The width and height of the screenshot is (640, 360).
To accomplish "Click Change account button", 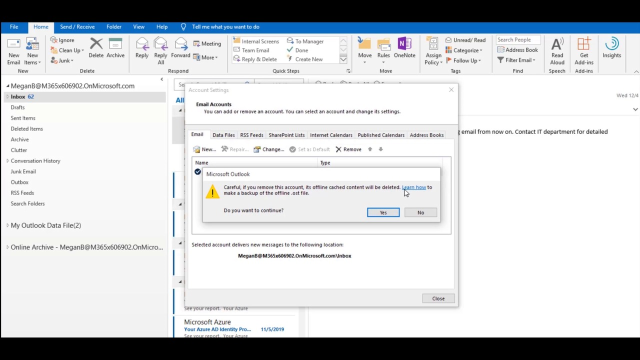I will pyautogui.click(x=269, y=149).
